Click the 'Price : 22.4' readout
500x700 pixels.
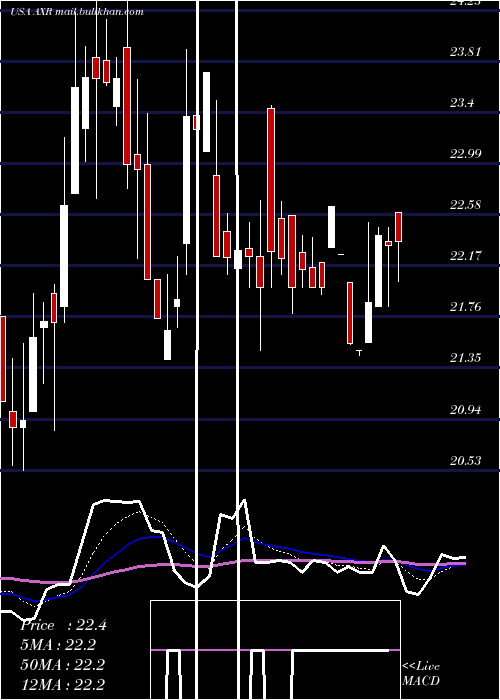[x=63, y=625]
